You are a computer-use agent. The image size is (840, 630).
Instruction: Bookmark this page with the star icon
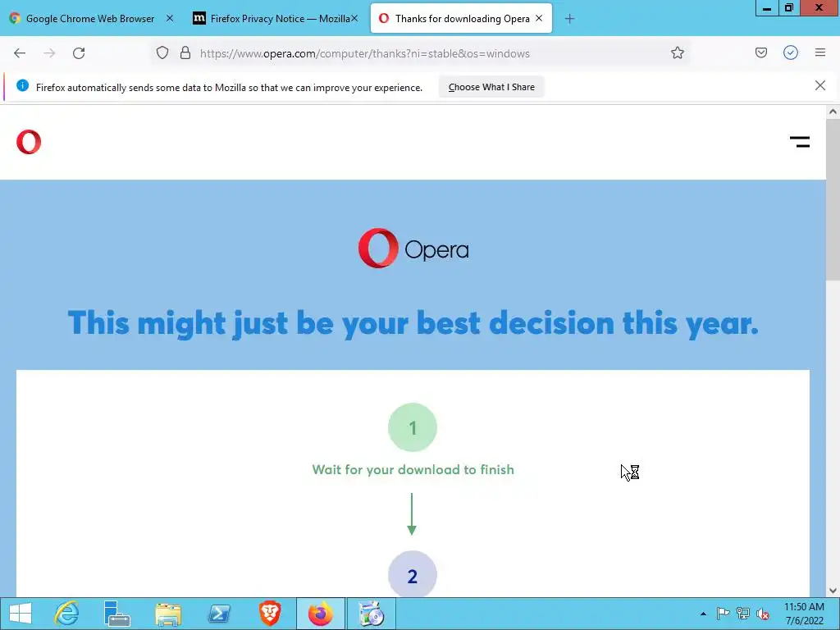[x=677, y=53]
